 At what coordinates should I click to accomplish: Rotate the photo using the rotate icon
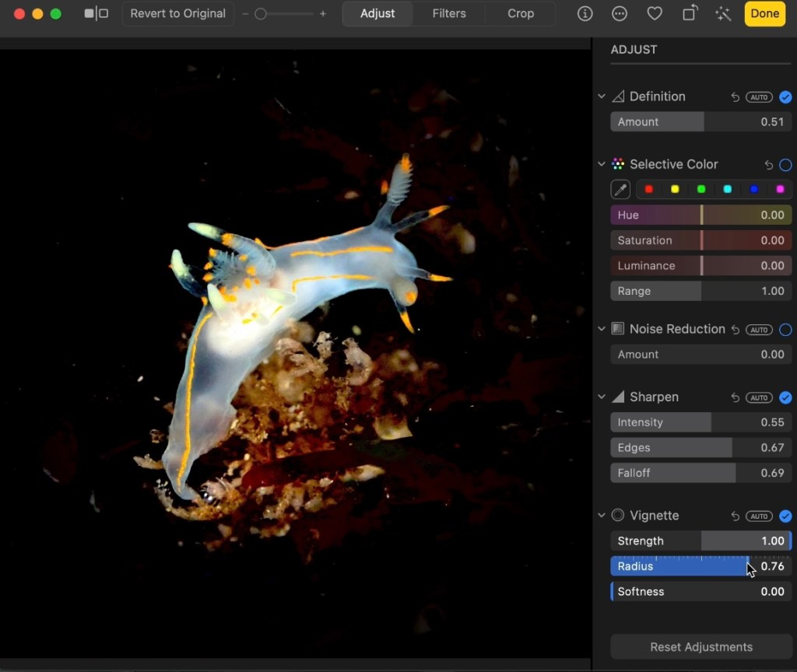pos(690,13)
